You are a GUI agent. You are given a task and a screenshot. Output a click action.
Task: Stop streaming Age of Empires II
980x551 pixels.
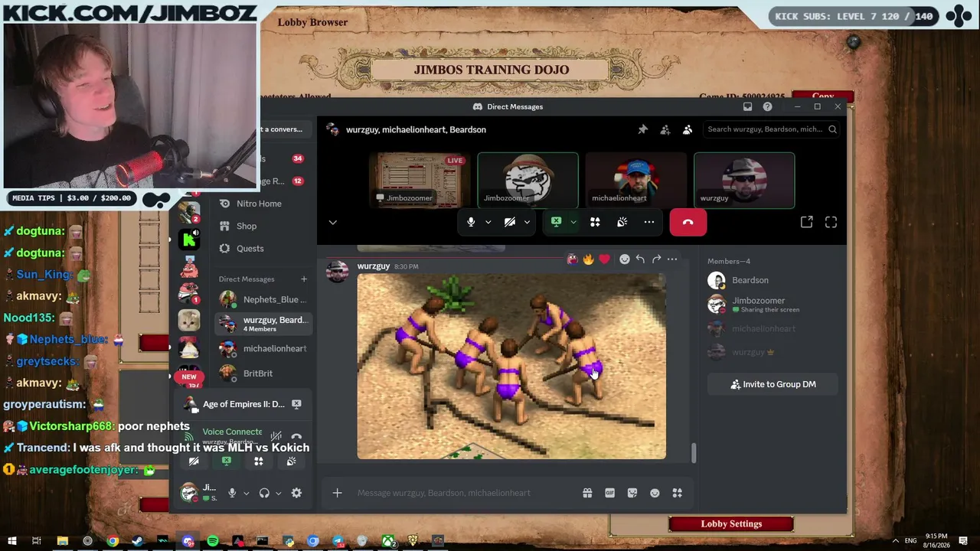296,404
